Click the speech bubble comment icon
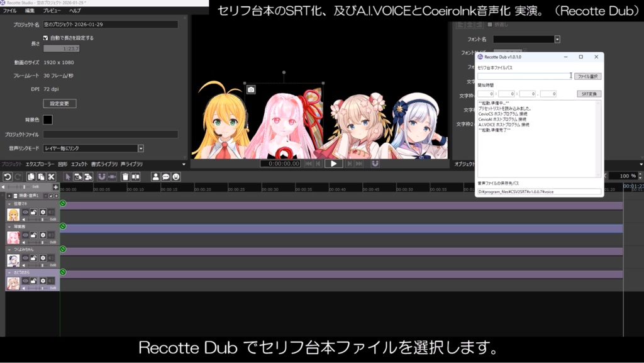The height and width of the screenshot is (363, 644). (x=165, y=177)
